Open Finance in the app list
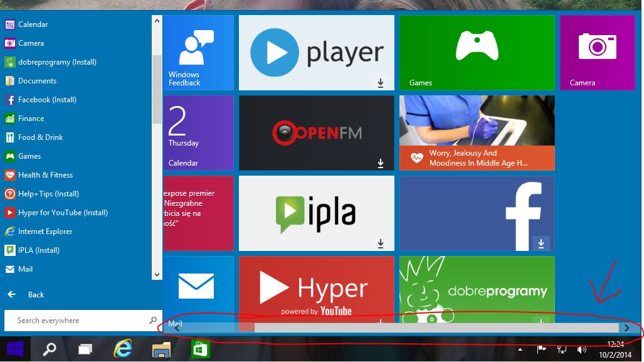The image size is (644, 362). 24,119
